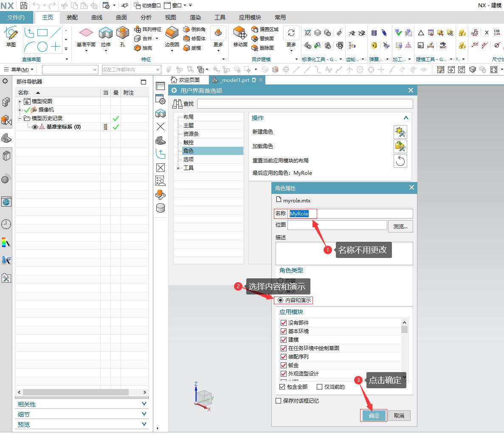Click the 加载角色 icon button

tap(400, 146)
